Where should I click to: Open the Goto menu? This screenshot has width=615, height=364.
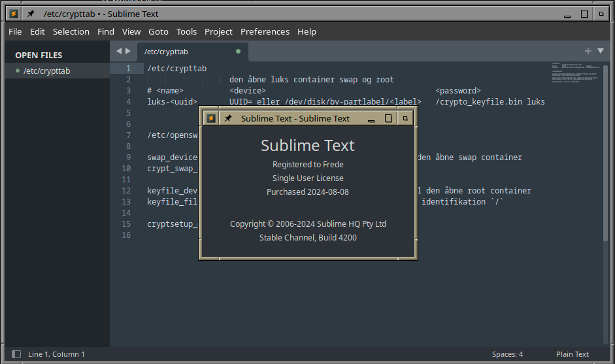[158, 31]
